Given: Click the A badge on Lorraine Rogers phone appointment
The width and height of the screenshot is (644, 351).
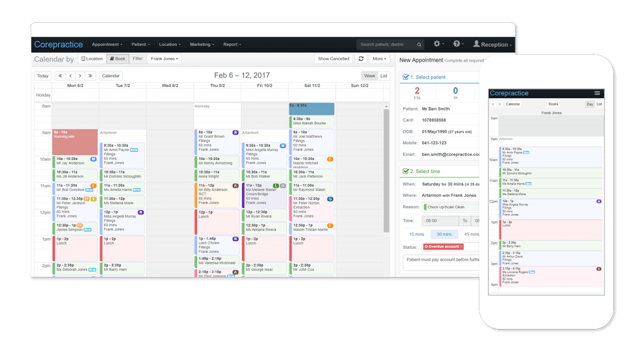Looking at the screenshot, I should point(599,269).
